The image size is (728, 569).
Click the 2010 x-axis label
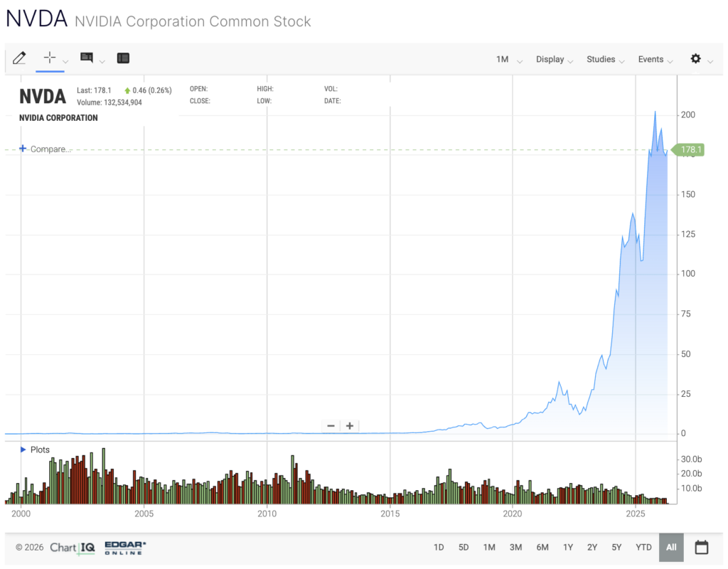[x=267, y=514]
